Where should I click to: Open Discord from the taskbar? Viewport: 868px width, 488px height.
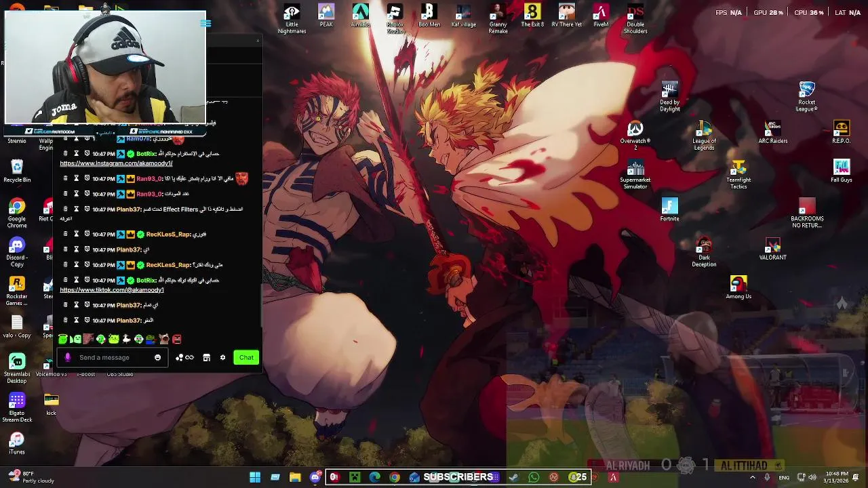coord(315,477)
